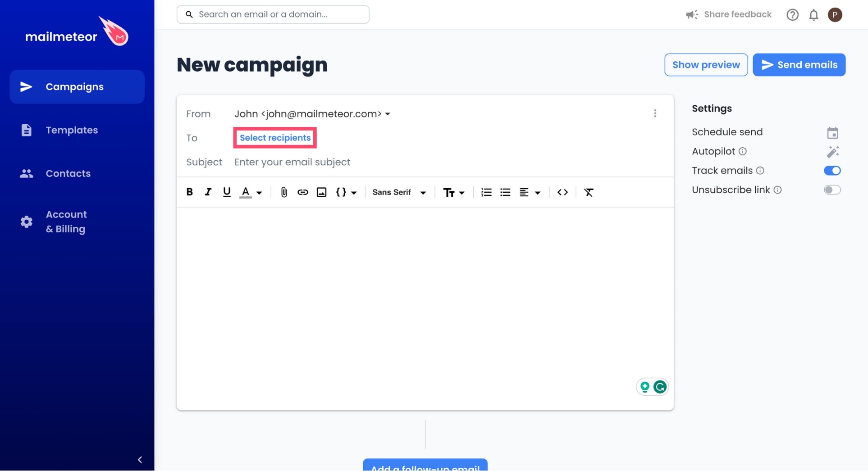
Task: Click Select recipients link
Action: click(x=275, y=138)
